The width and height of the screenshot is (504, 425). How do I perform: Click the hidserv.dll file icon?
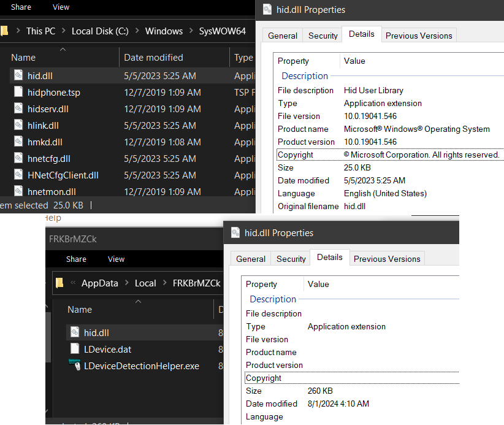coord(18,109)
